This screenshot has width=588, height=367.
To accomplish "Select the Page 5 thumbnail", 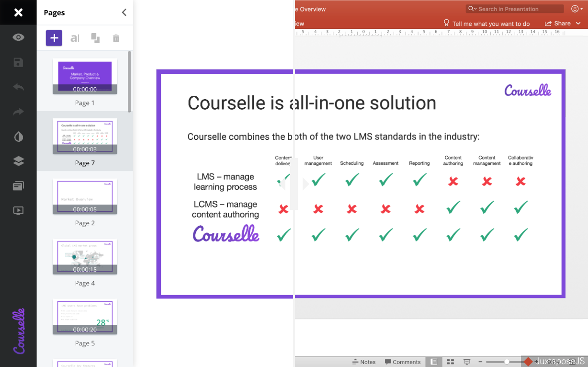I will click(x=85, y=317).
